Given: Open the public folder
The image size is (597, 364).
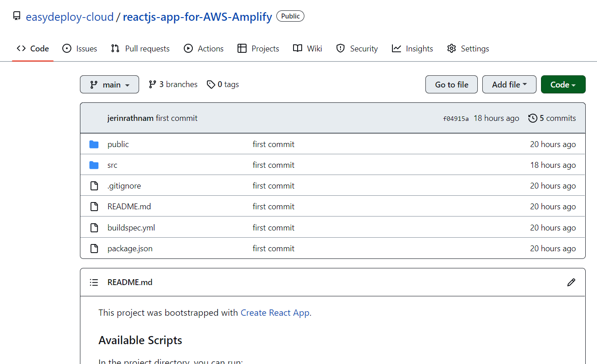Looking at the screenshot, I should click(118, 144).
